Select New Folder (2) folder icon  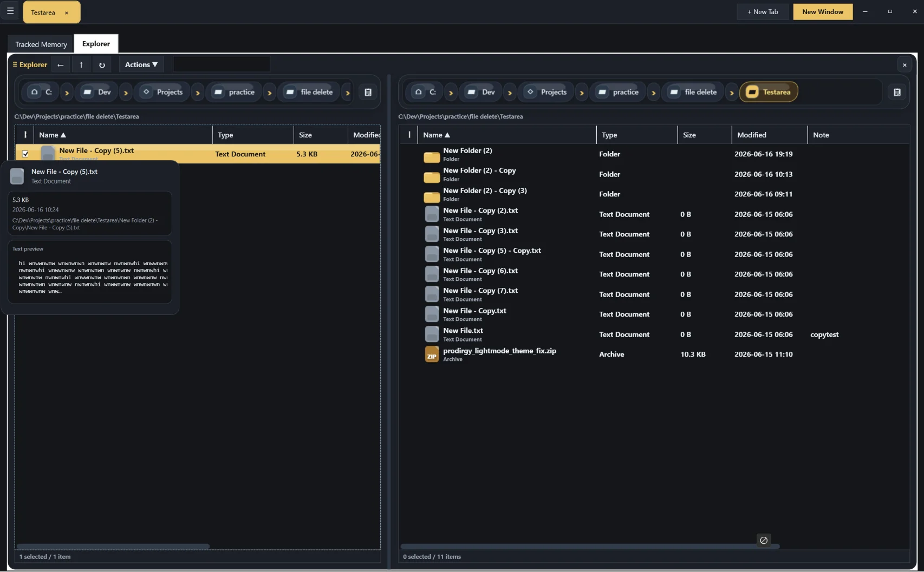click(x=432, y=156)
